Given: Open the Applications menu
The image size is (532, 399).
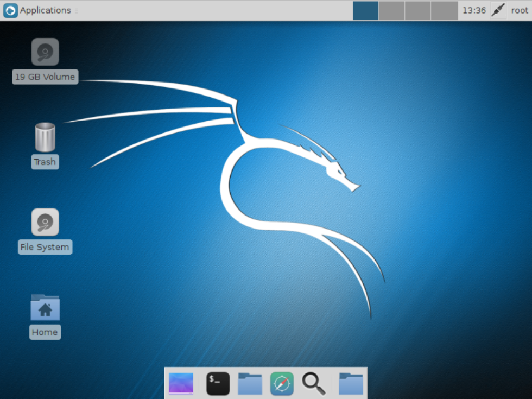Looking at the screenshot, I should coord(46,10).
